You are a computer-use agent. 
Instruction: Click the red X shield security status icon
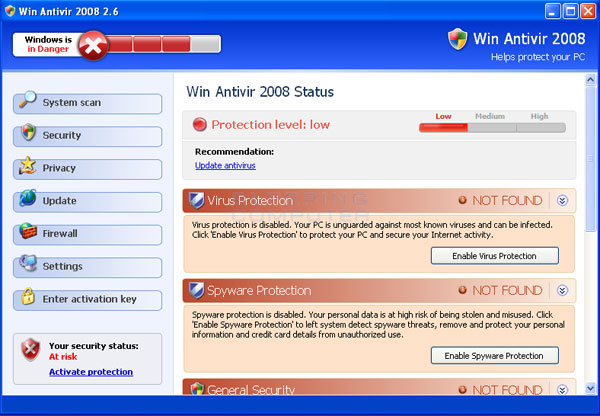point(31,349)
